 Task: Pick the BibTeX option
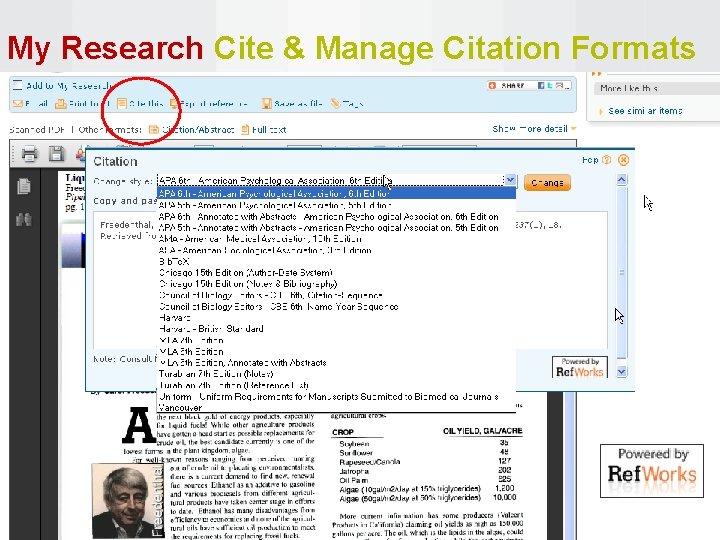(336, 261)
